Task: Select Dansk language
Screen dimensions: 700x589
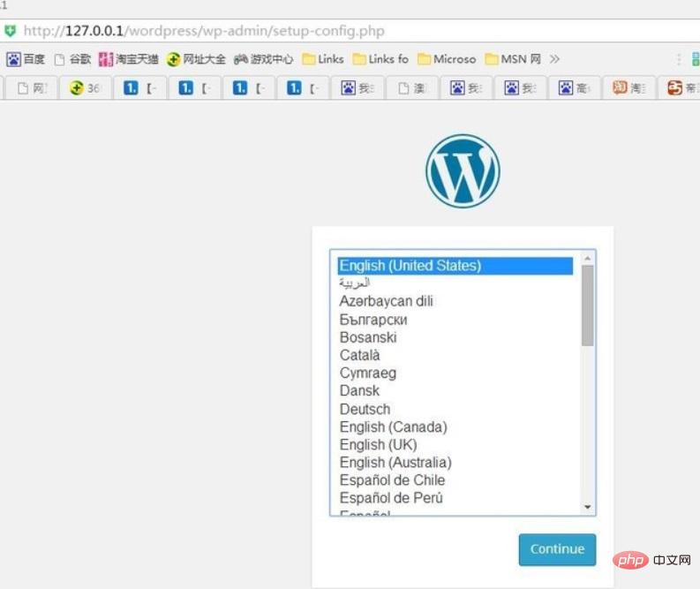Action: coord(455,390)
